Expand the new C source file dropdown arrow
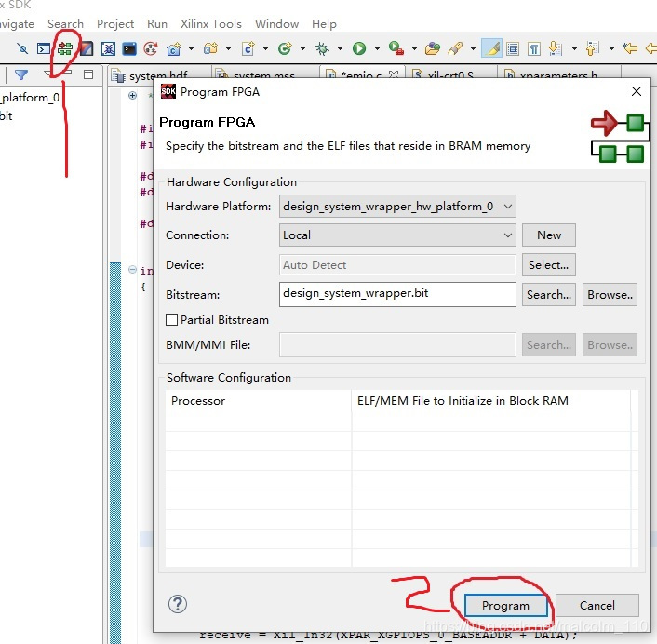Viewport: 657px width, 644px height. pyautogui.click(x=265, y=48)
